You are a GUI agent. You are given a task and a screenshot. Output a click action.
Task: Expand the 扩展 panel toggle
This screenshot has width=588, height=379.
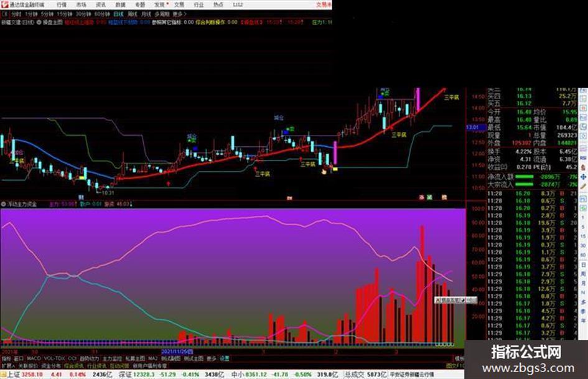(8, 366)
